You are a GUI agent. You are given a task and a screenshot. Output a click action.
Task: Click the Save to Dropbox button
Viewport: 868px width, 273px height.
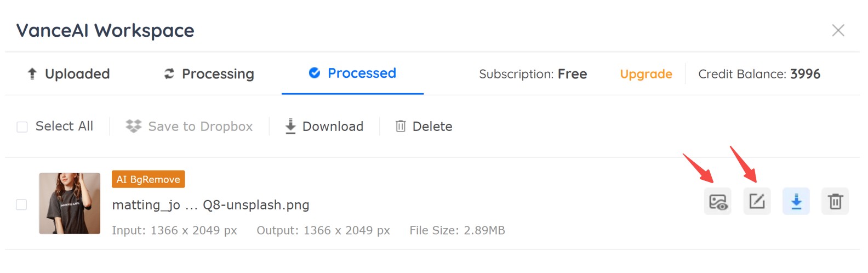pyautogui.click(x=189, y=126)
